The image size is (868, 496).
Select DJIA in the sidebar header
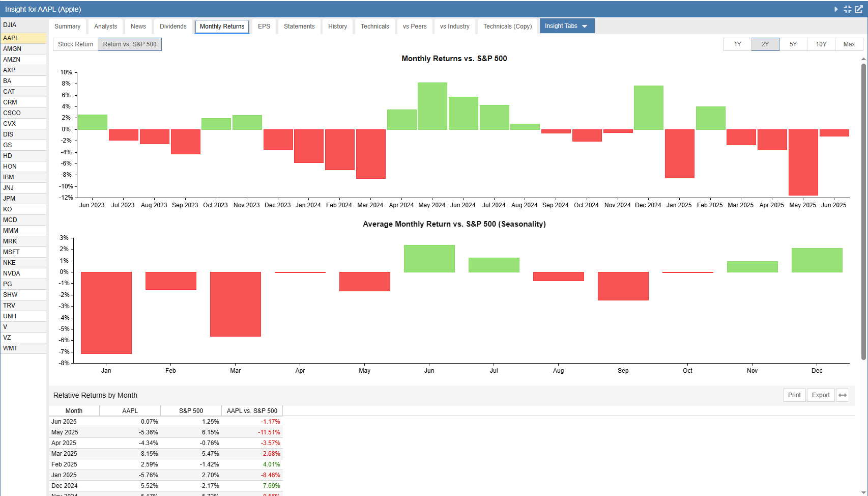(23, 25)
